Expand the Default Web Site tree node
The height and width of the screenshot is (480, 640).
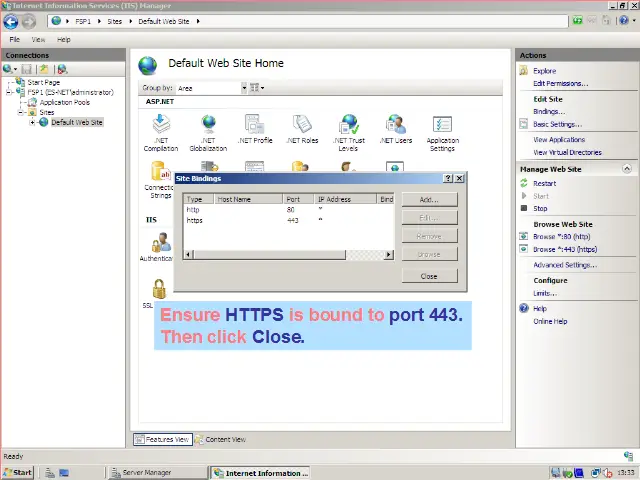click(32, 122)
